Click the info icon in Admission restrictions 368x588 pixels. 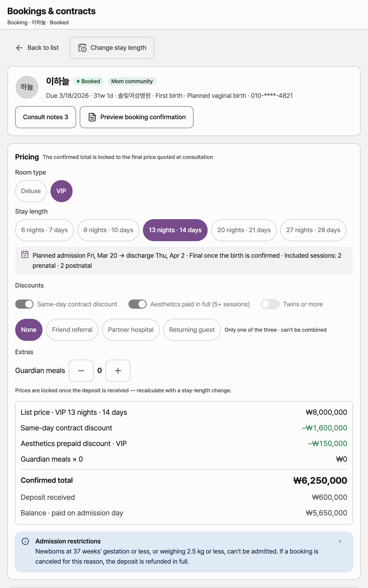25,541
